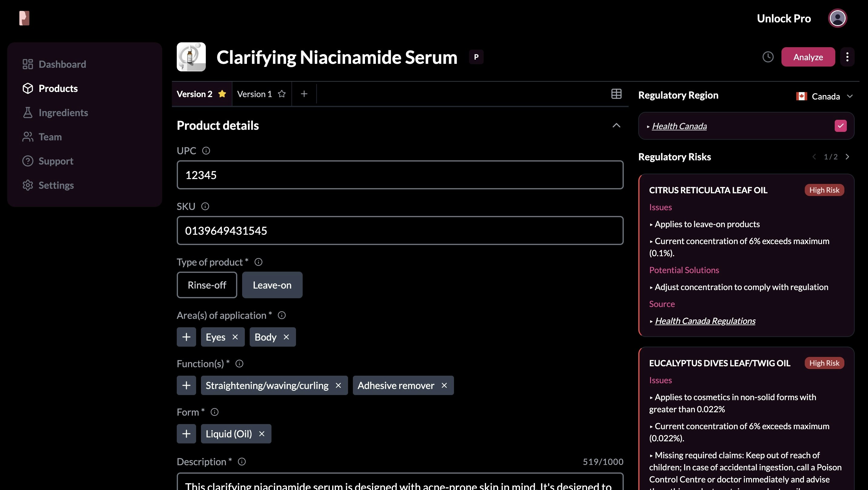The width and height of the screenshot is (868, 490).
Task: Select Rinse-off as the type of product
Action: pyautogui.click(x=206, y=285)
